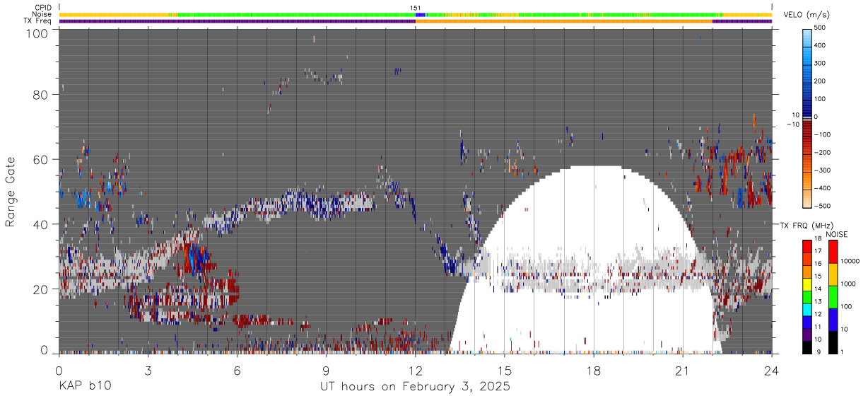Click the "80" range gate tick label
Viewport: 868px width, 401px height.
point(41,95)
